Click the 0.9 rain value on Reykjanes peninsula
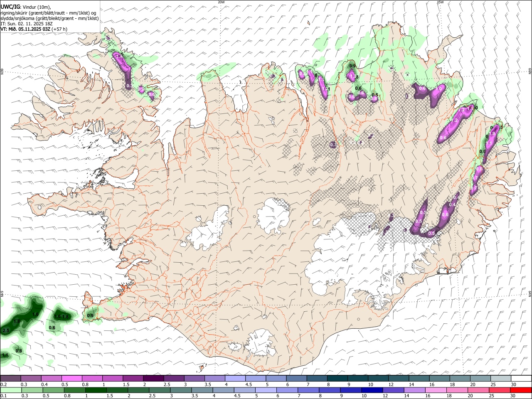 (90, 315)
